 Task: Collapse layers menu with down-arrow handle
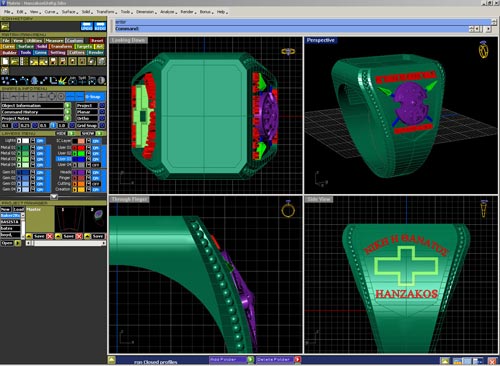tap(54, 197)
